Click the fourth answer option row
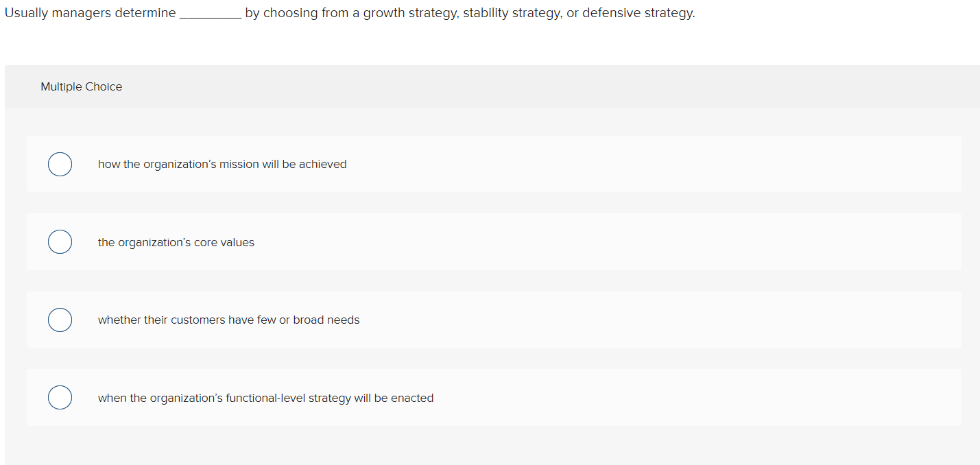 [x=480, y=397]
